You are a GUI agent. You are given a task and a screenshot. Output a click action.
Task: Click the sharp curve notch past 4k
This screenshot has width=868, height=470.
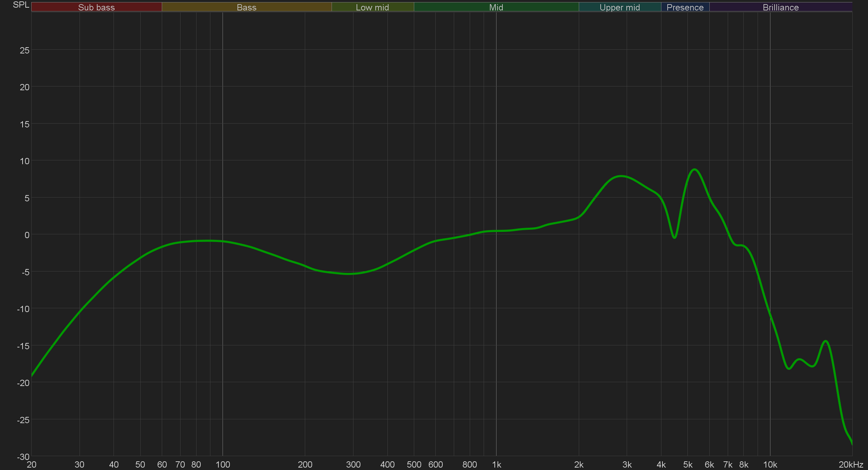click(674, 238)
